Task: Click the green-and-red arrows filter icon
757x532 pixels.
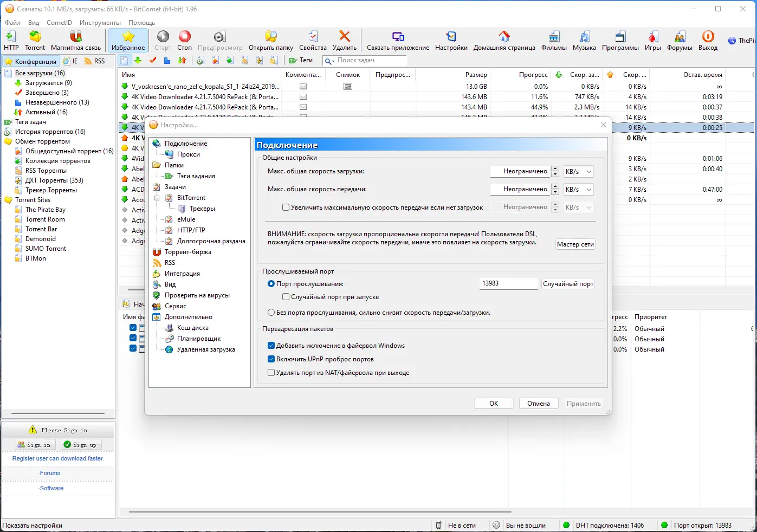Action: [x=182, y=61]
